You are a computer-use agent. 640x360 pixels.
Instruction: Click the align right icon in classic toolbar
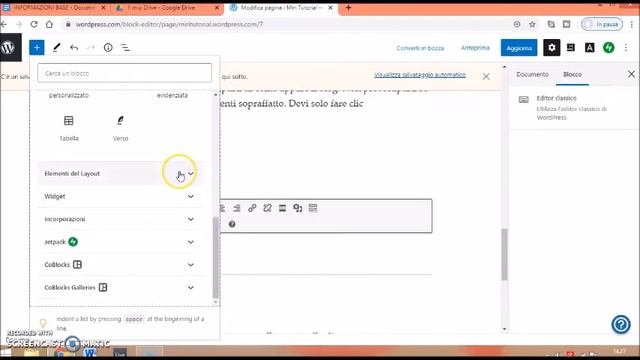(x=237, y=208)
